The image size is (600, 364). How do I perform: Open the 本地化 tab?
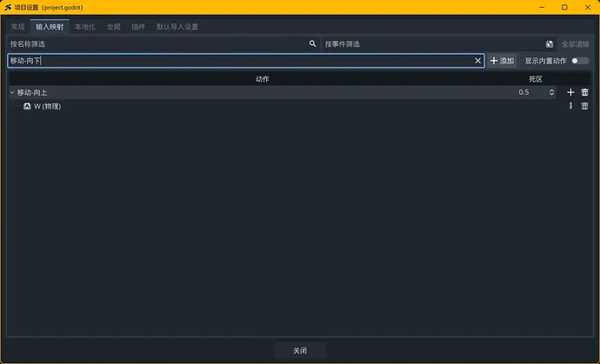85,27
